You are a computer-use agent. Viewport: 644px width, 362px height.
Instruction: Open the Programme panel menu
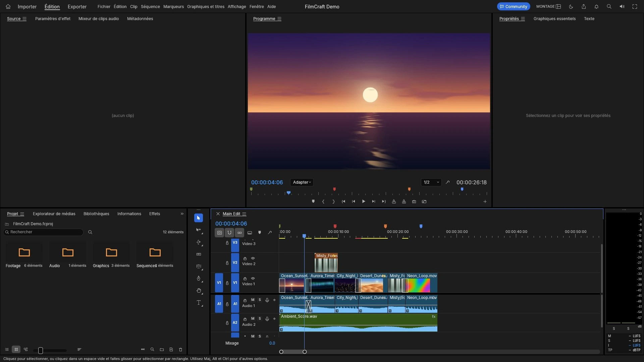(279, 19)
